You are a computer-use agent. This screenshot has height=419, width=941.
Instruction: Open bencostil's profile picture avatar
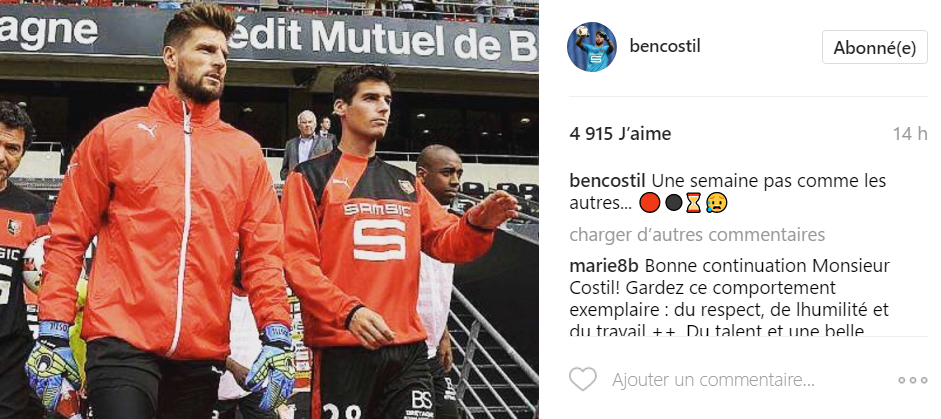coord(592,47)
